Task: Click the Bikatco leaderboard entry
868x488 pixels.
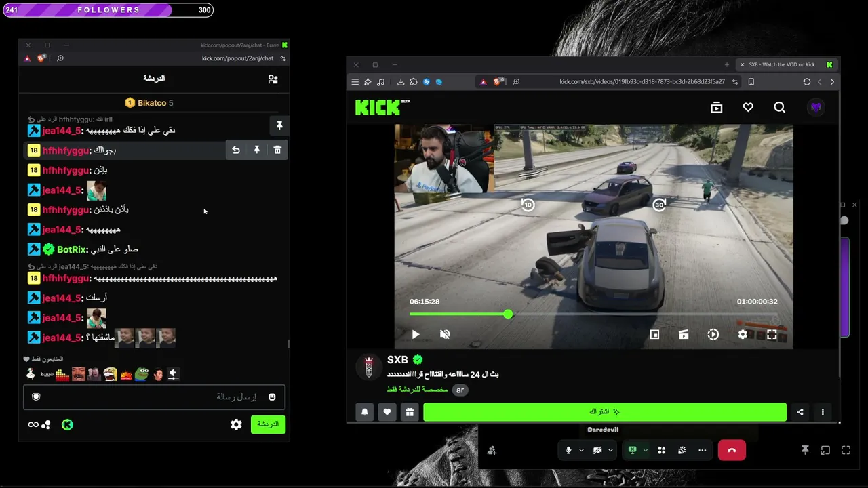Action: click(149, 103)
